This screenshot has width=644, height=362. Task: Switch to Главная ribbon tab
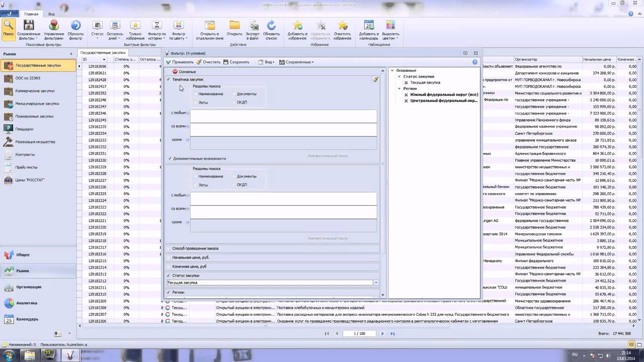tap(31, 14)
